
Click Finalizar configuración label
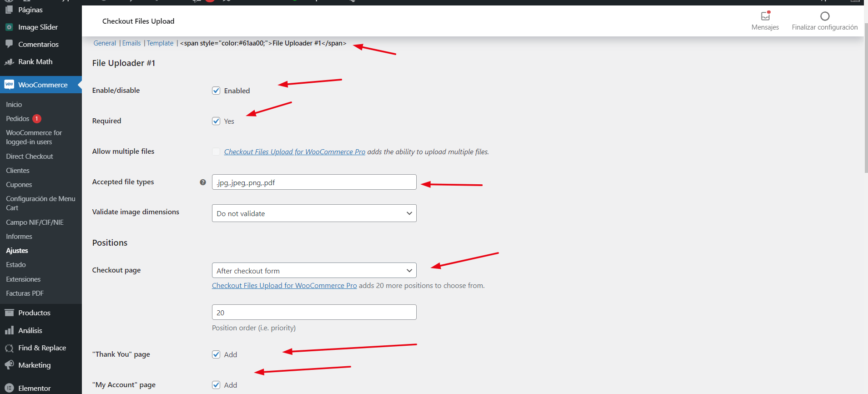(x=825, y=27)
